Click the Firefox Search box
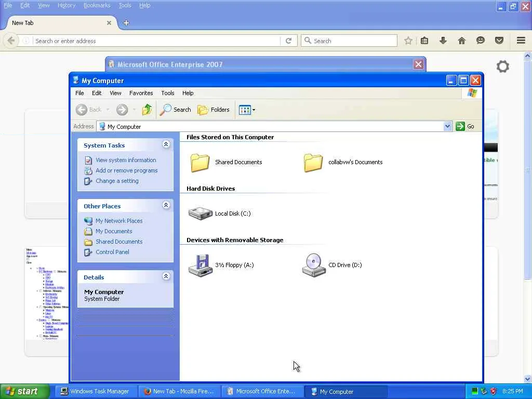This screenshot has width=532, height=399. 349,41
